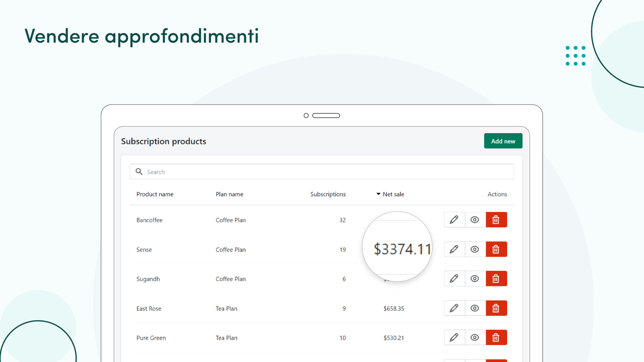Screen dimensions: 644x362
Task: Click the $530.21 net sale value
Action: coord(394,338)
